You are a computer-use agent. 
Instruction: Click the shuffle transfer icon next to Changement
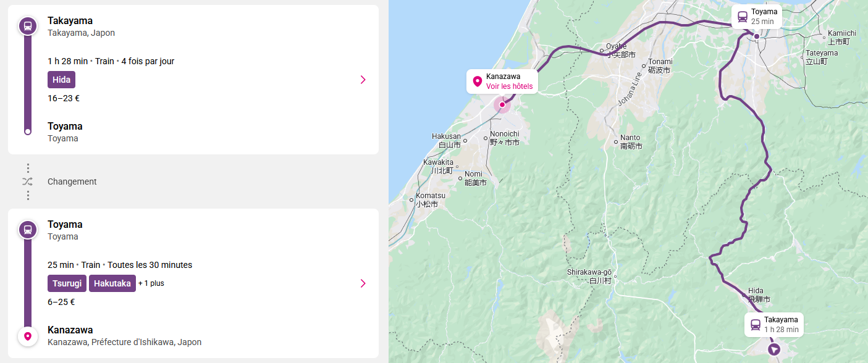(27, 181)
